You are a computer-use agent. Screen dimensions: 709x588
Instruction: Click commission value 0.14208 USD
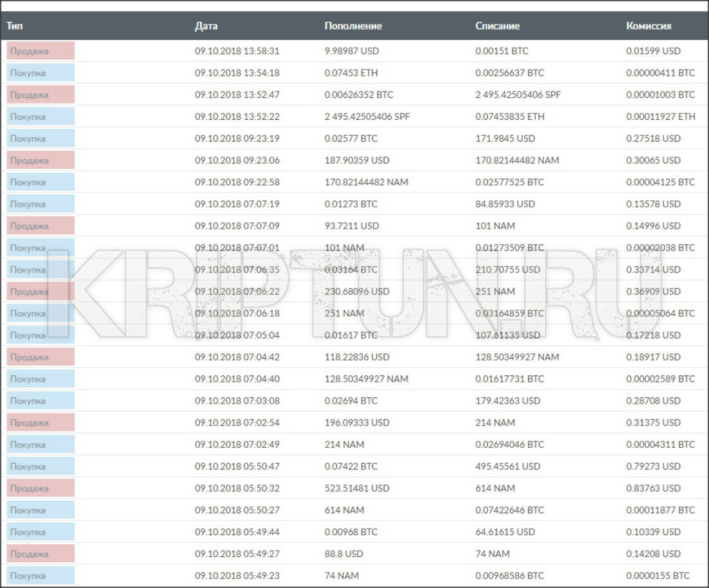pos(654,554)
